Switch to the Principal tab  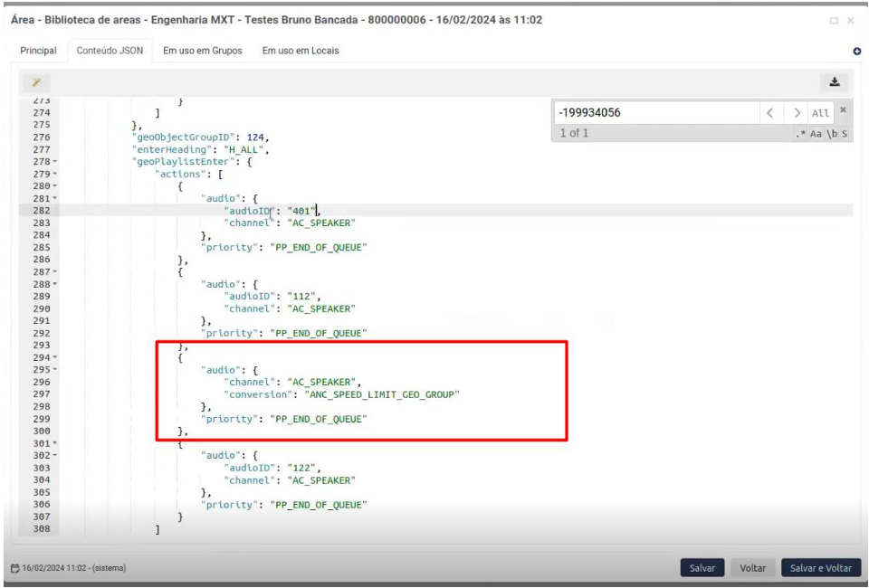point(39,52)
